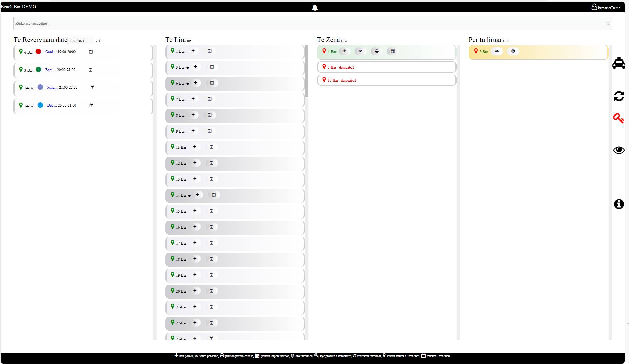
Task: Click the 22-Bar label in the free list
Action: click(181, 323)
